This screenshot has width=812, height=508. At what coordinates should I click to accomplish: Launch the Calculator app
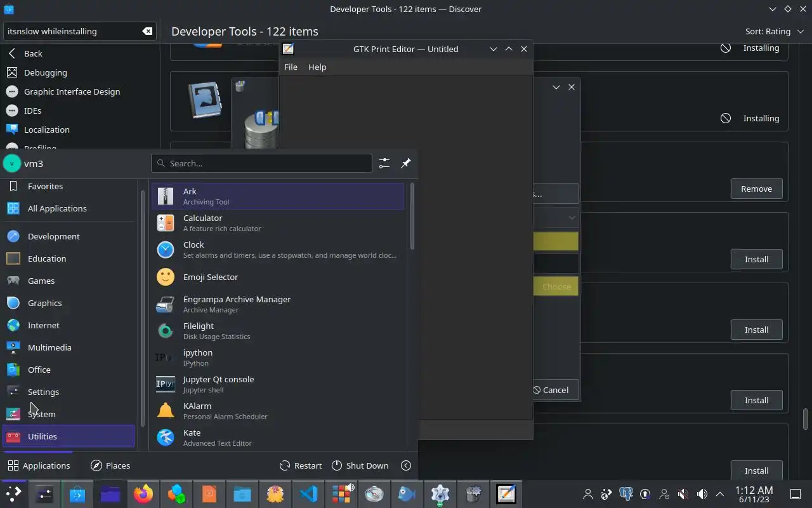[278, 223]
